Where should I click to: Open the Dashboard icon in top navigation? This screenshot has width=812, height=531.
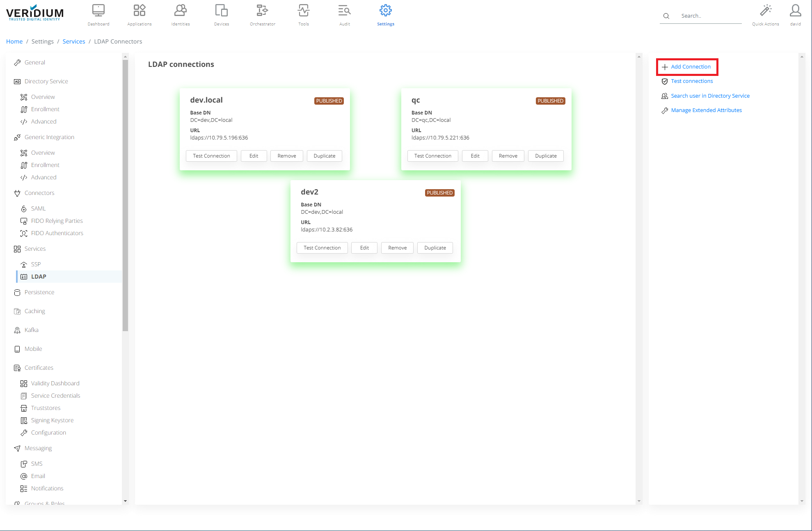click(x=98, y=11)
